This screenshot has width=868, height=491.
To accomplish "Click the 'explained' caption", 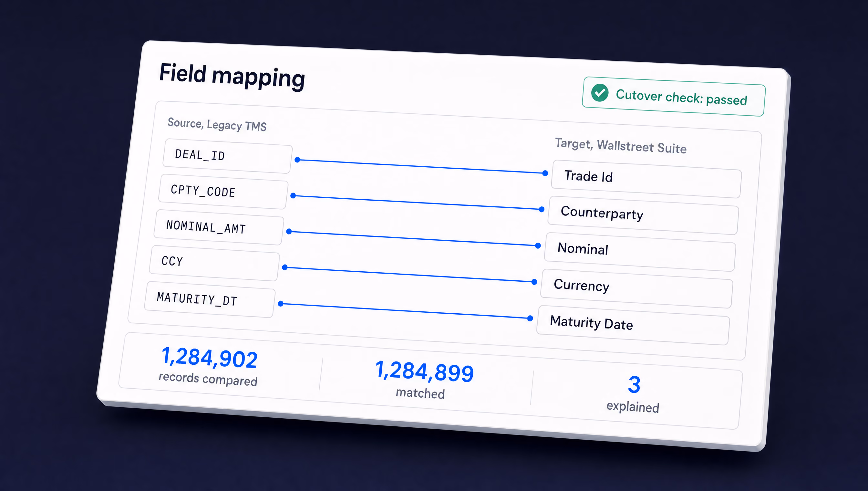I will (x=633, y=407).
